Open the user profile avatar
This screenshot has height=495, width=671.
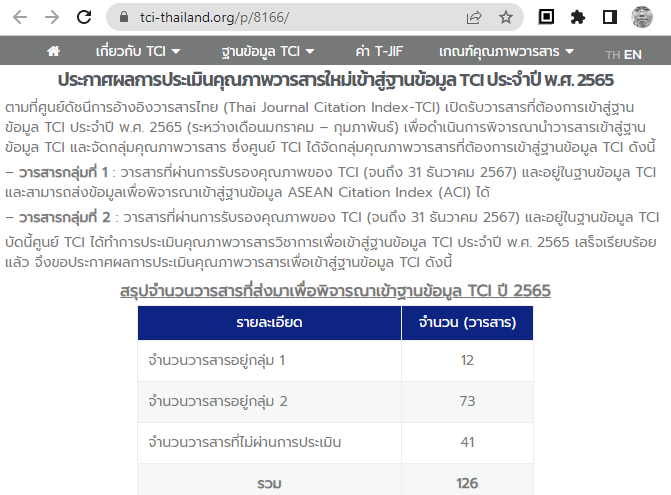coord(643,17)
